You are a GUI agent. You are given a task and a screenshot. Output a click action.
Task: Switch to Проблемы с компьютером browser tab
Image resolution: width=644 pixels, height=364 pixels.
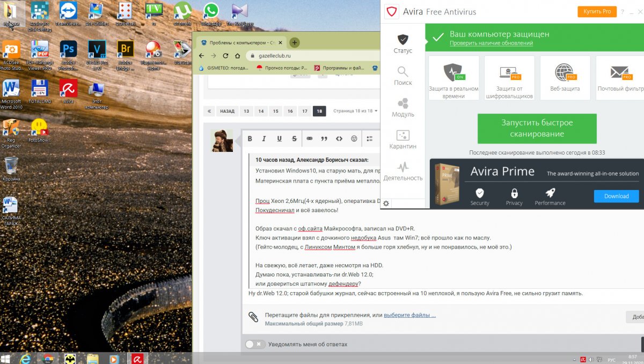click(x=240, y=42)
